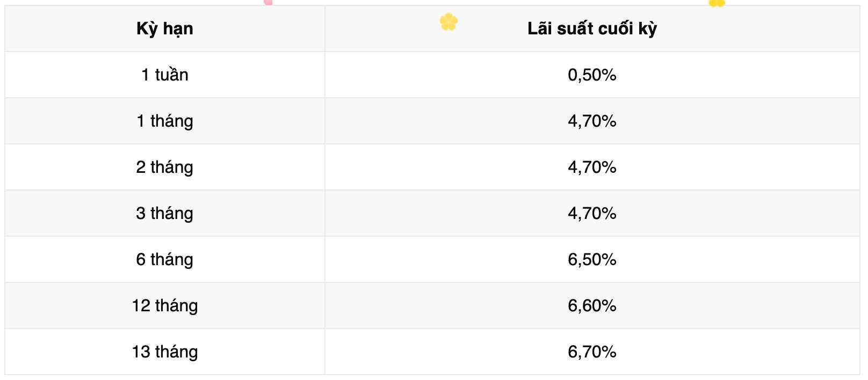Click the "12 tháng" term cell

[x=165, y=305]
